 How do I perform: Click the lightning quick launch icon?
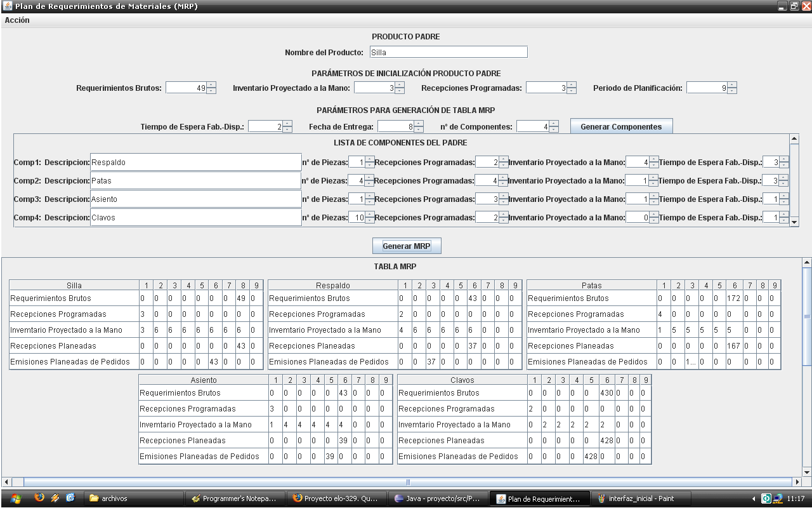pos(56,497)
